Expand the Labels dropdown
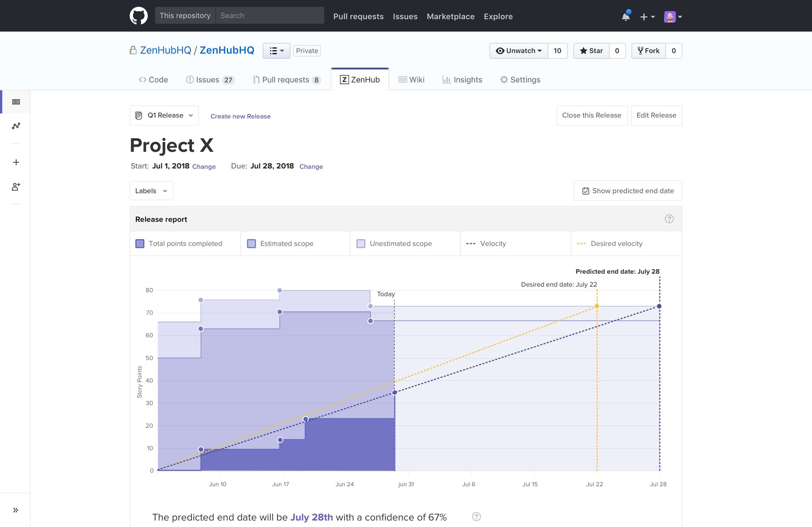The width and height of the screenshot is (812, 527). [151, 190]
